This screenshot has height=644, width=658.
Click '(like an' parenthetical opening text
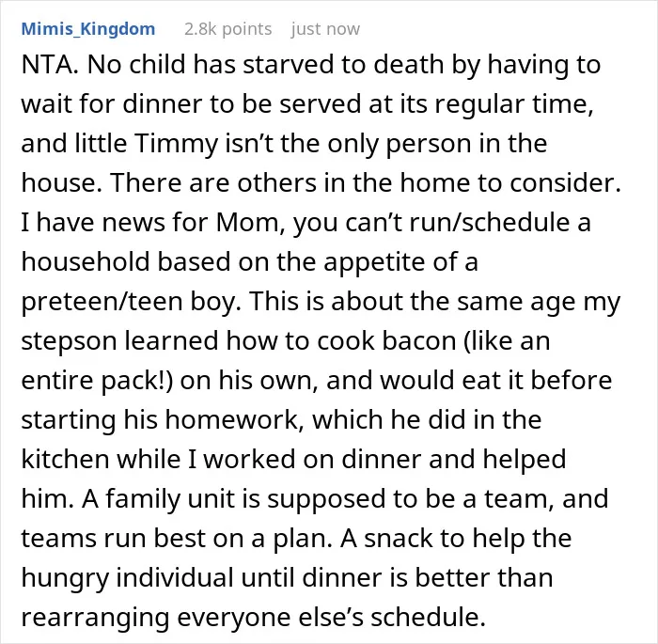[507, 340]
